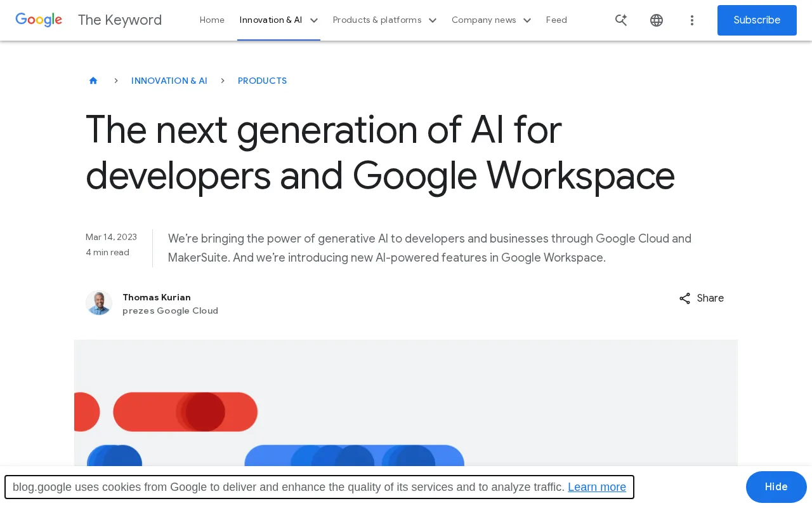Click the share icon
This screenshot has width=812, height=508.
tap(684, 298)
